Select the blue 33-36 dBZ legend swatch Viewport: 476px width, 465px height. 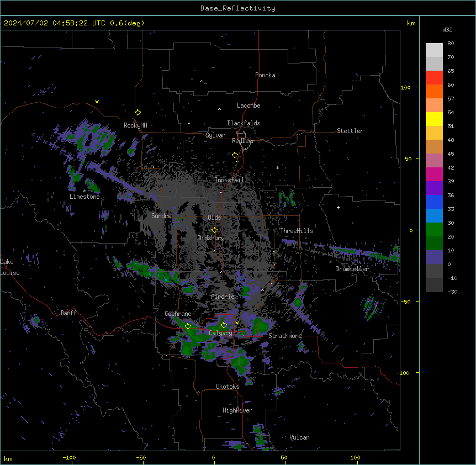pos(434,202)
